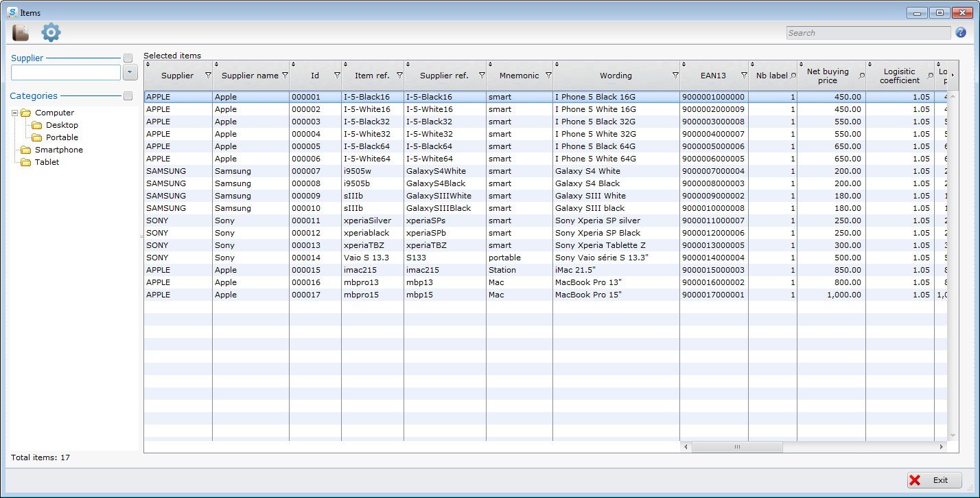Click the magnifier icon on Supplier name column
The width and height of the screenshot is (980, 498).
click(285, 76)
